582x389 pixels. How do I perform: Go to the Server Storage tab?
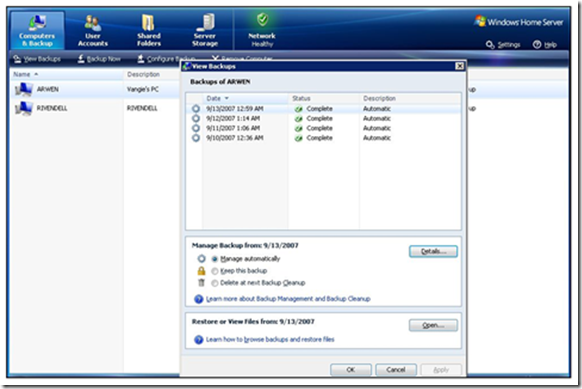click(205, 31)
